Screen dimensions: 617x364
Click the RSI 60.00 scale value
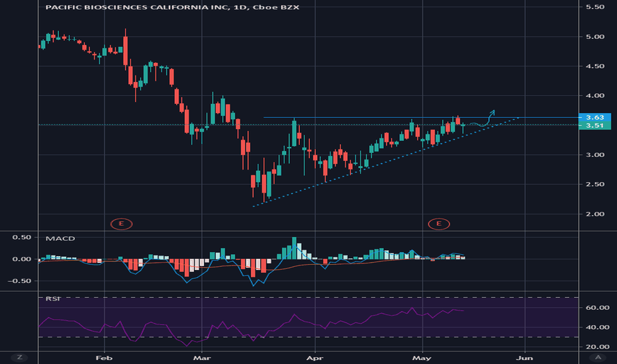coord(597,308)
